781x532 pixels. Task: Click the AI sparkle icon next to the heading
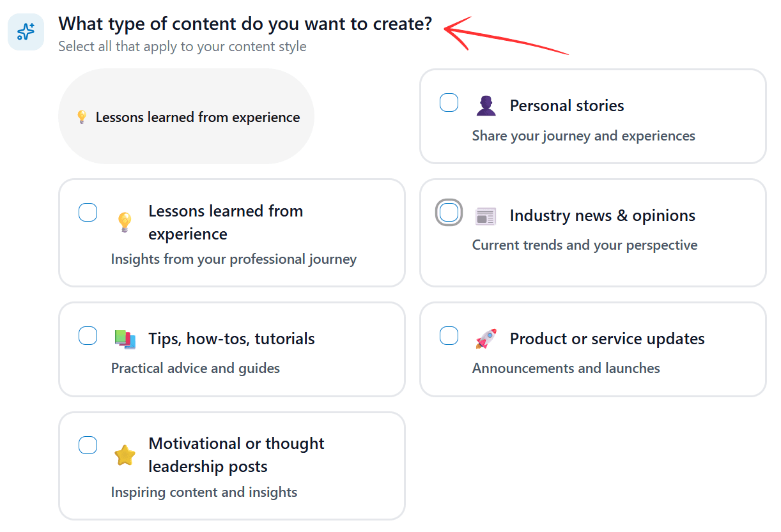[x=26, y=31]
